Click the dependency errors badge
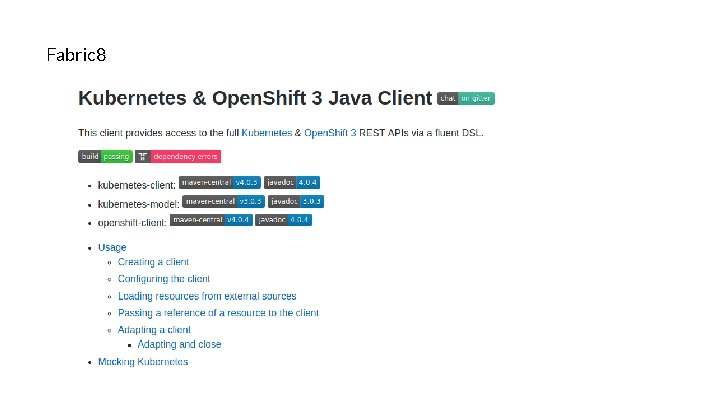720x405 pixels. click(178, 157)
